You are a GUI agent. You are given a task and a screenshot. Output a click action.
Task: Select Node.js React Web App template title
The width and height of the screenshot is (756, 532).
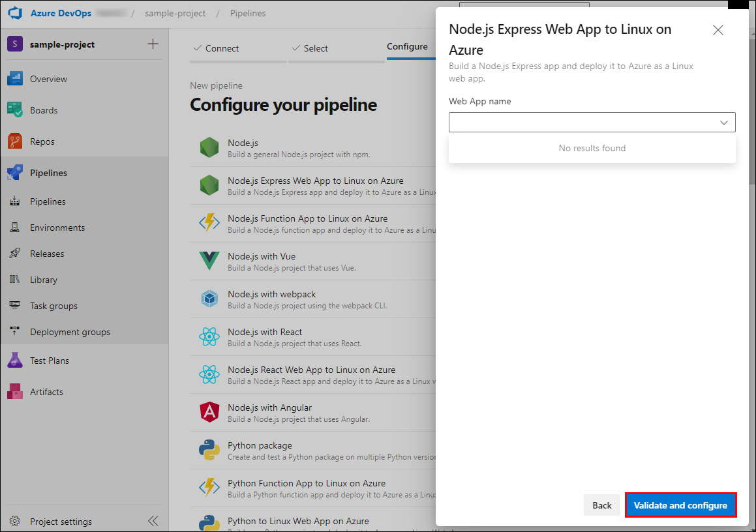coord(311,370)
